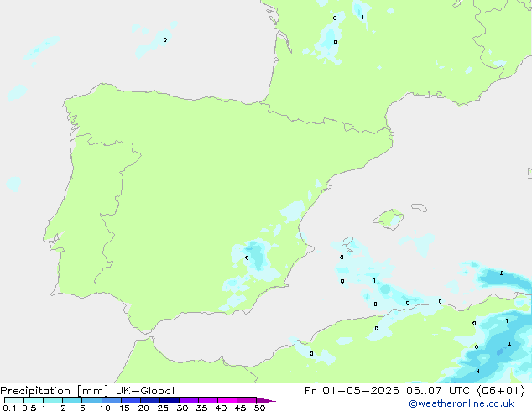The width and height of the screenshot is (532, 411).
Task: Click the "2" rainfall value on the map
Action: click(502, 273)
